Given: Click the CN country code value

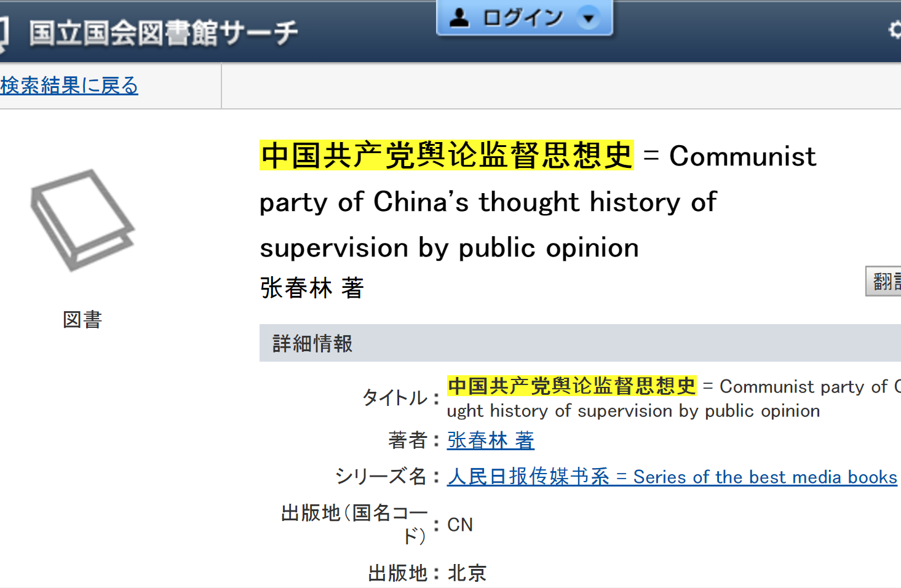Looking at the screenshot, I should coord(460,525).
